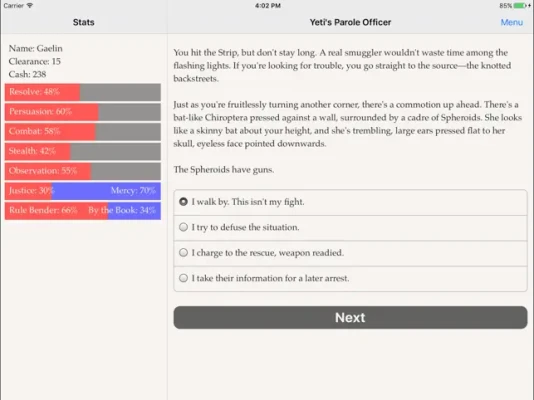Click the Justice / Mercy balance bar
This screenshot has height=400, width=534.
tap(83, 191)
